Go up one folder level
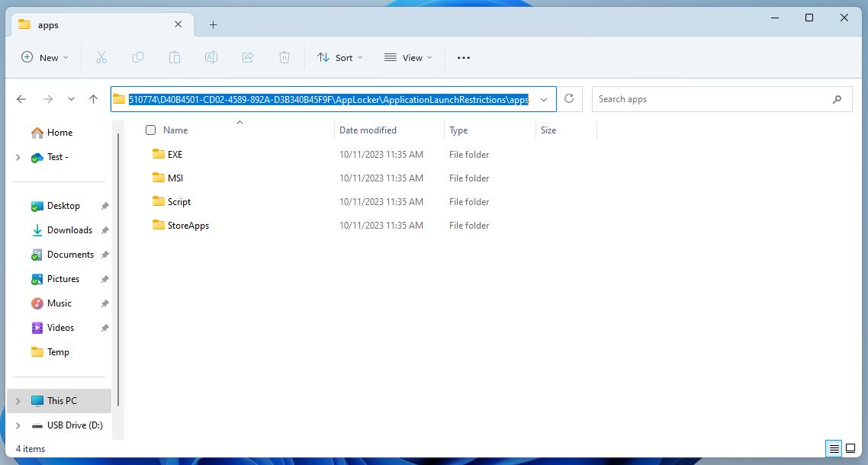 coord(93,99)
